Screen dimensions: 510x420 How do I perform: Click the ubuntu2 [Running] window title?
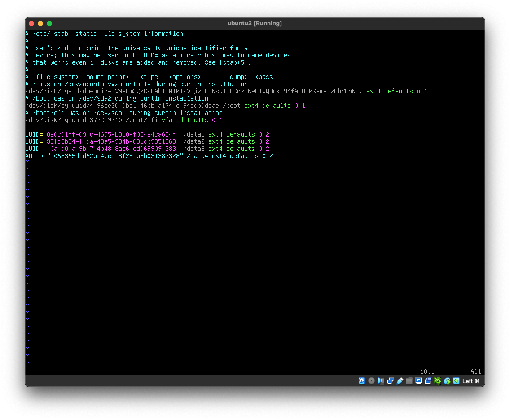[255, 23]
